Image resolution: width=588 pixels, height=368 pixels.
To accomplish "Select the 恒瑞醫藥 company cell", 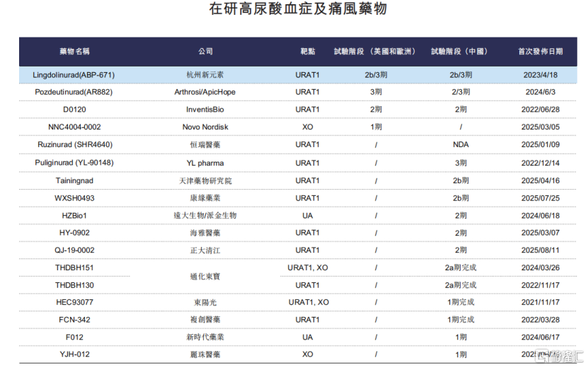I will [205, 145].
